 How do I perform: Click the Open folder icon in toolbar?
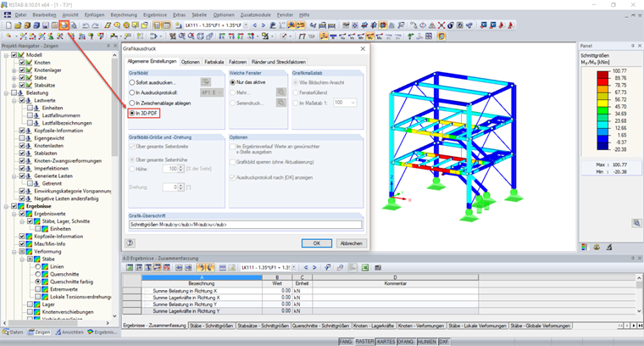point(18,25)
